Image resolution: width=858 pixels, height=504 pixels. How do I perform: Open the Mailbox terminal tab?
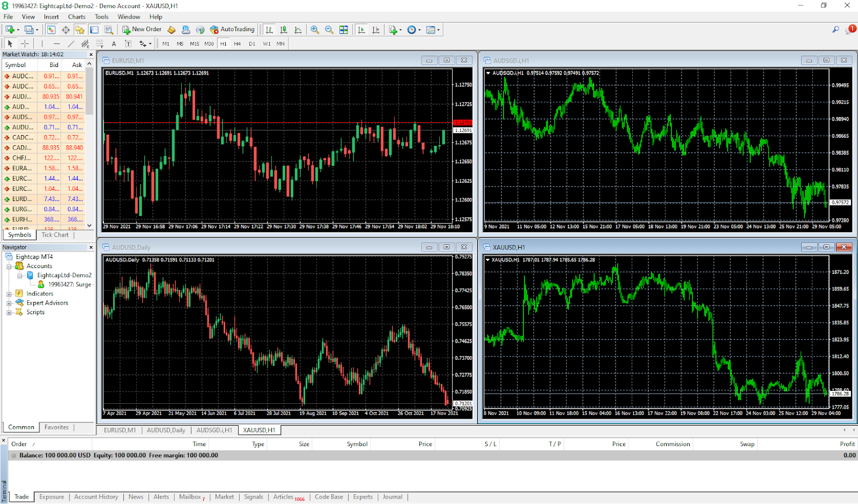click(192, 497)
